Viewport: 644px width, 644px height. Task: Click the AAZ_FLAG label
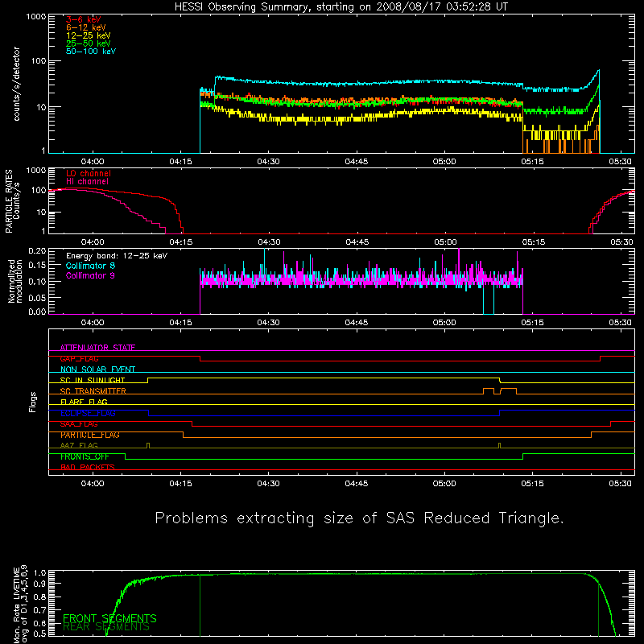pos(79,446)
